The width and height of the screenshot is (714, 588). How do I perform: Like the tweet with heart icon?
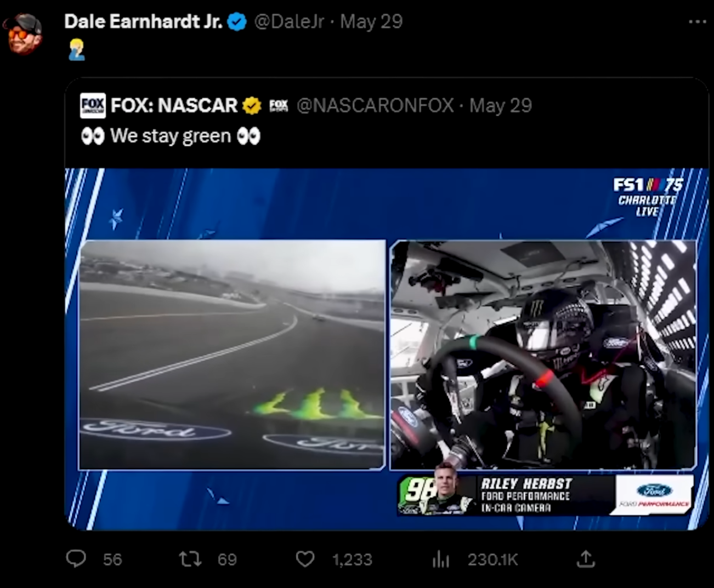[x=305, y=559]
